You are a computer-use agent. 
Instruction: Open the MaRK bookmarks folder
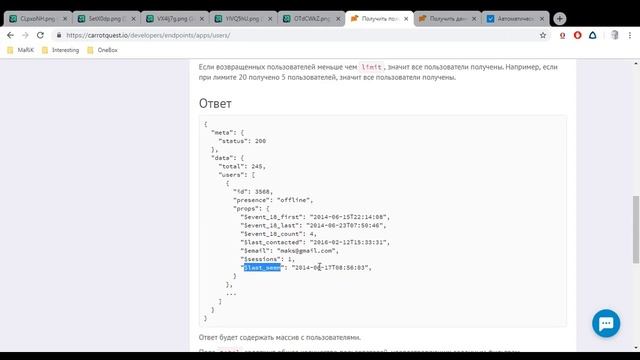coord(20,50)
